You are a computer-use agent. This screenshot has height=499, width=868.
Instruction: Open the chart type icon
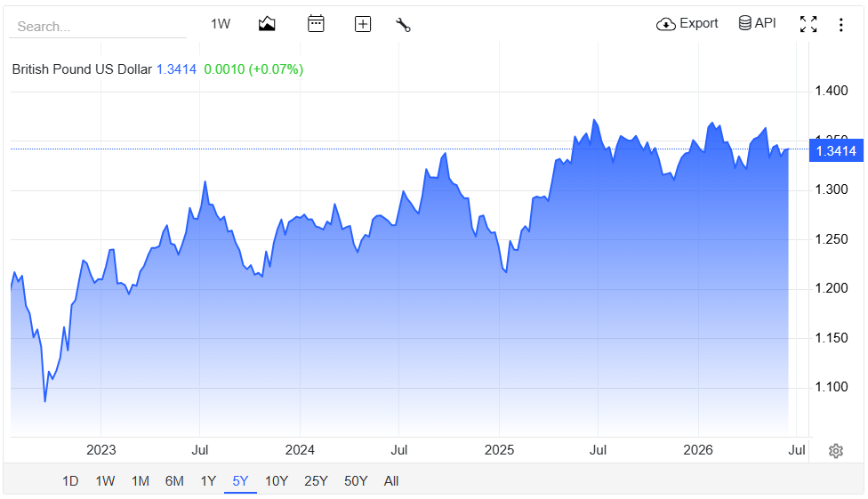[267, 24]
